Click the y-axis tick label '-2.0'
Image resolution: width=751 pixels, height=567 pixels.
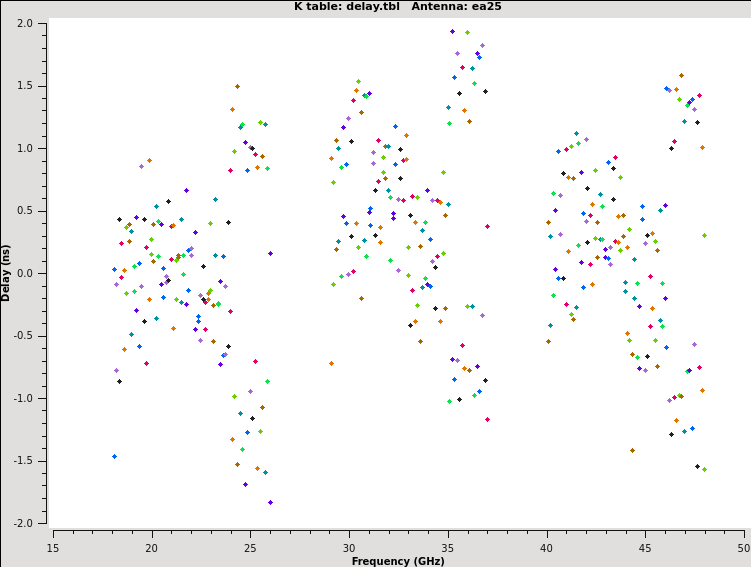(x=23, y=523)
